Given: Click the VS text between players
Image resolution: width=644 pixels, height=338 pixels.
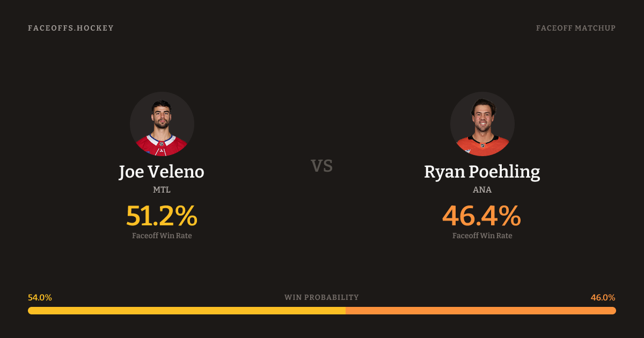Looking at the screenshot, I should click(322, 166).
